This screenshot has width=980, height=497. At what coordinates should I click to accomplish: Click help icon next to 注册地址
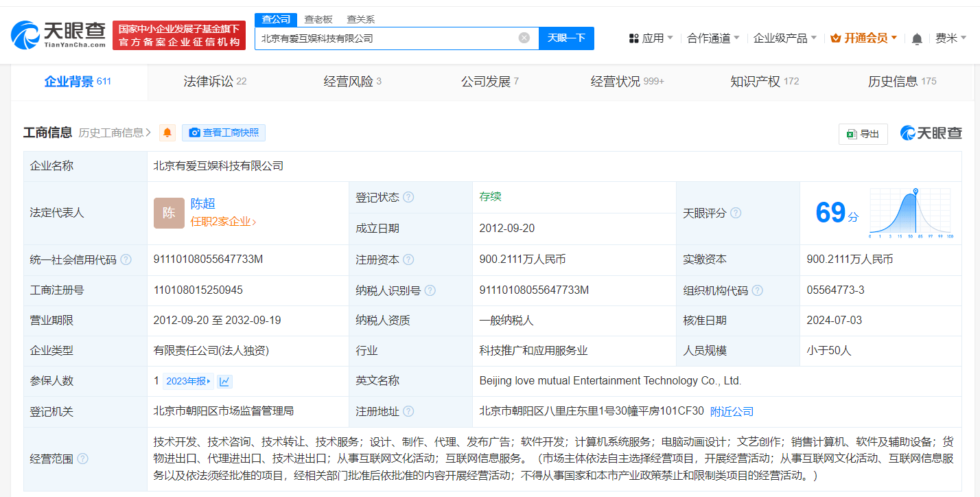[x=408, y=411]
